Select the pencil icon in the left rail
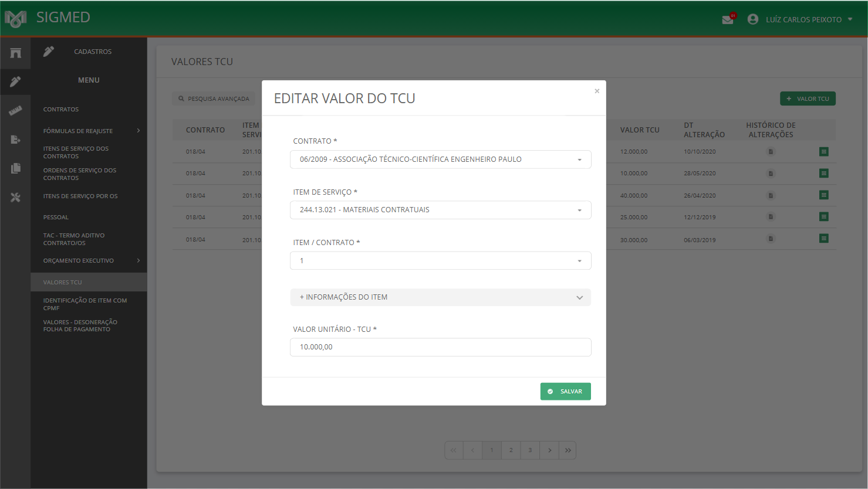 pos(16,81)
